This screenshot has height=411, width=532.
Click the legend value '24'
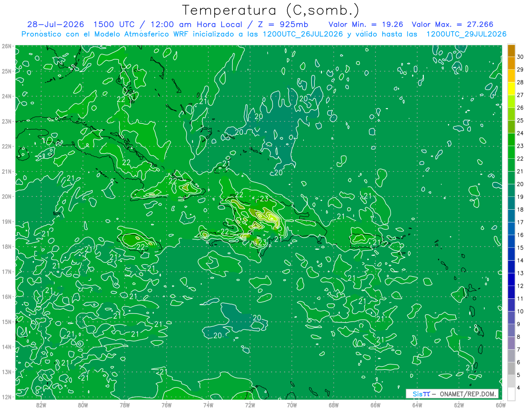520,133
